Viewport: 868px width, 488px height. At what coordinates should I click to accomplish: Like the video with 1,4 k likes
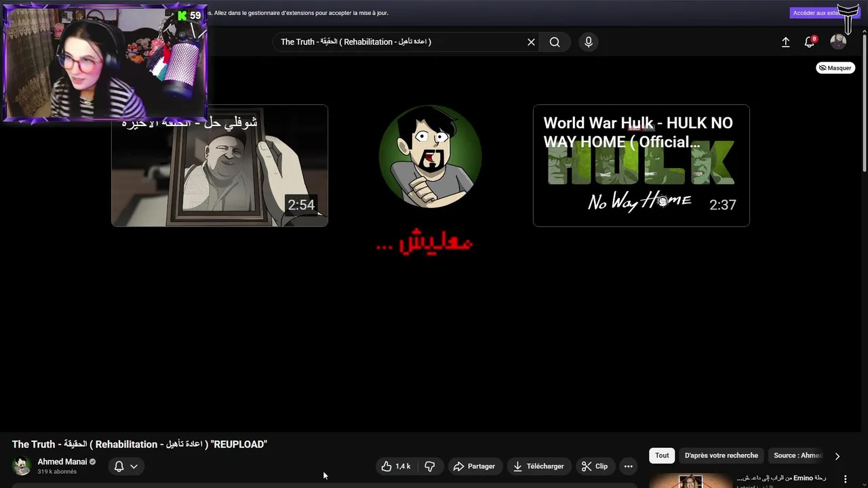coord(395,466)
